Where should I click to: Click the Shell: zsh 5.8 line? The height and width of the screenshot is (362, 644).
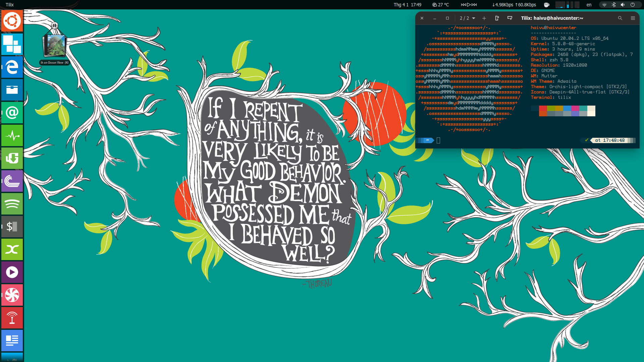[x=549, y=60]
